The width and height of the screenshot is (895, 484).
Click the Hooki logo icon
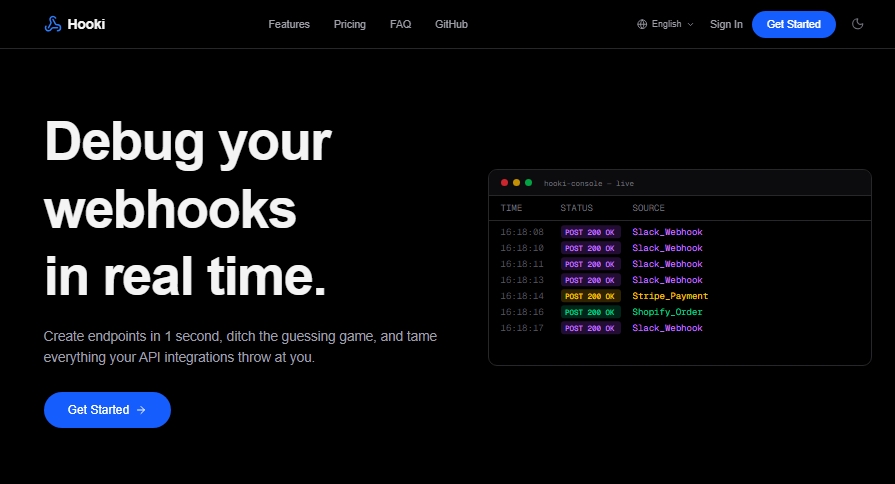53,24
